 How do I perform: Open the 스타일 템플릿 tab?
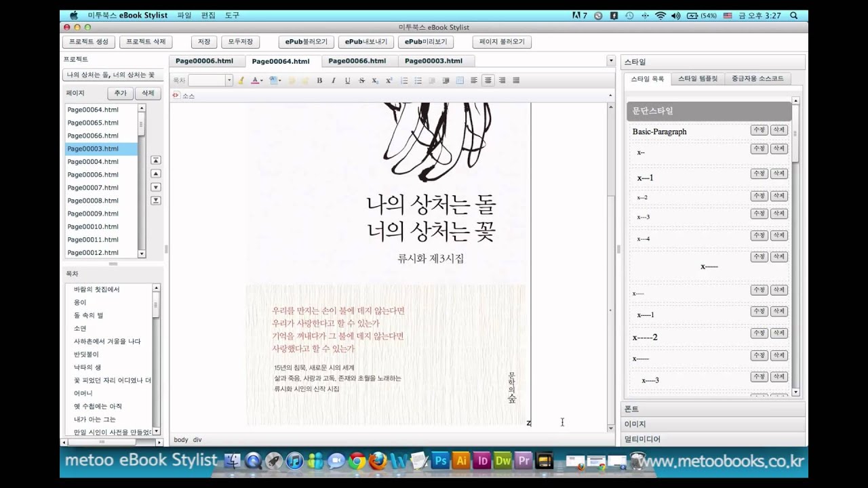coord(698,79)
